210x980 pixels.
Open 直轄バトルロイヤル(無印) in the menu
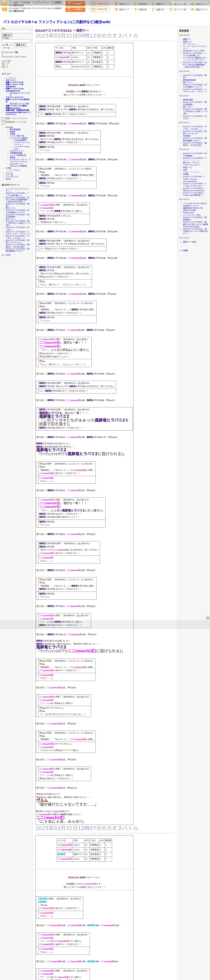coord(16,106)
